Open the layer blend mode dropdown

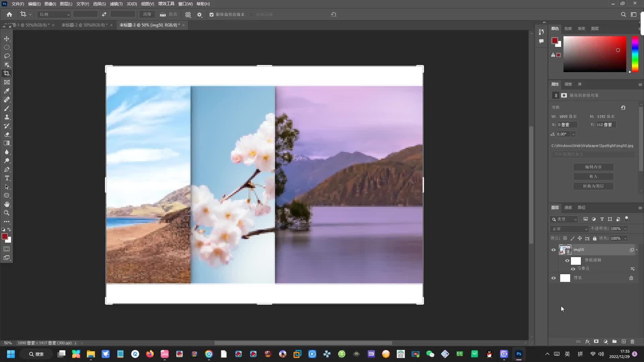pyautogui.click(x=569, y=229)
